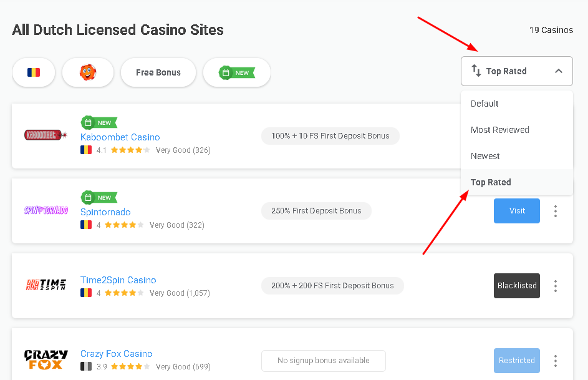Click the green NEW badge above Kaboombet Casino
The image size is (588, 380).
point(99,122)
